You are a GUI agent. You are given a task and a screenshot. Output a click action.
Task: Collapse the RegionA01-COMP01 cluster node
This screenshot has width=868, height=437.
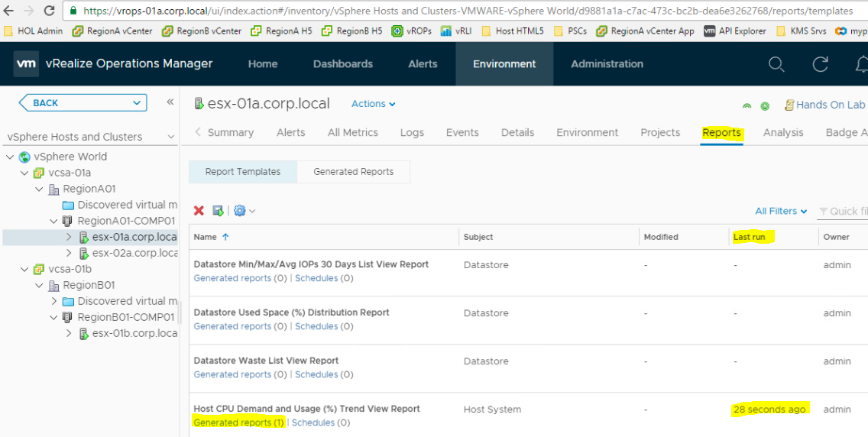[53, 222]
